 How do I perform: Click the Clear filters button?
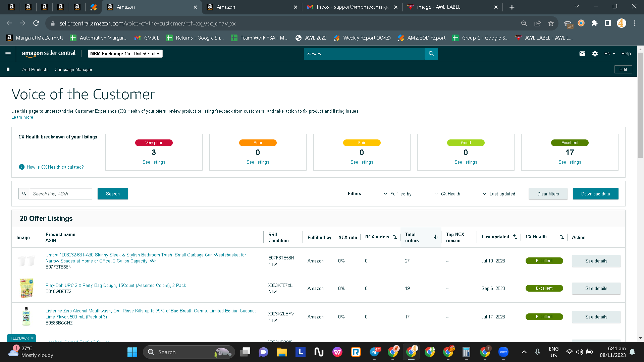click(x=548, y=194)
